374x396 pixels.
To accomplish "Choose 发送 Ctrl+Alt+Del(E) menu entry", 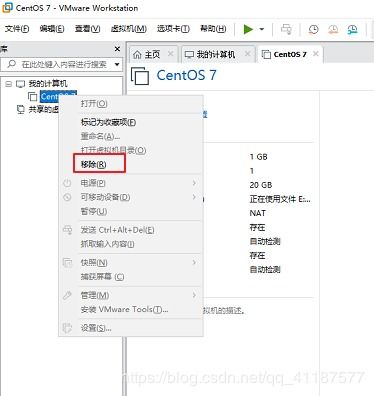I will 131,230.
